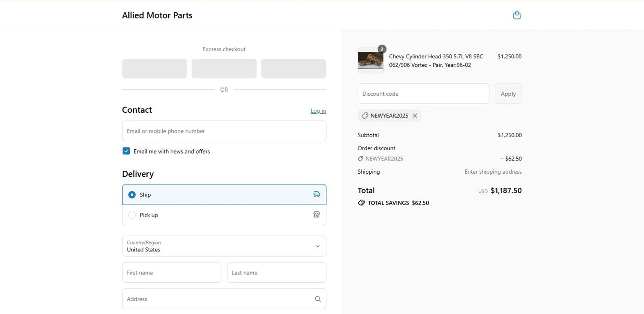Click the middle express checkout button
Viewport: 644px width, 314px height.
coord(224,69)
